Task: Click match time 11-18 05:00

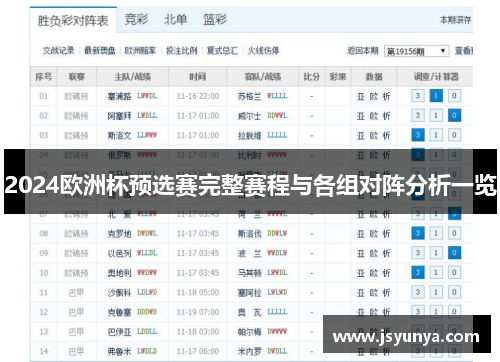Action: (x=198, y=293)
